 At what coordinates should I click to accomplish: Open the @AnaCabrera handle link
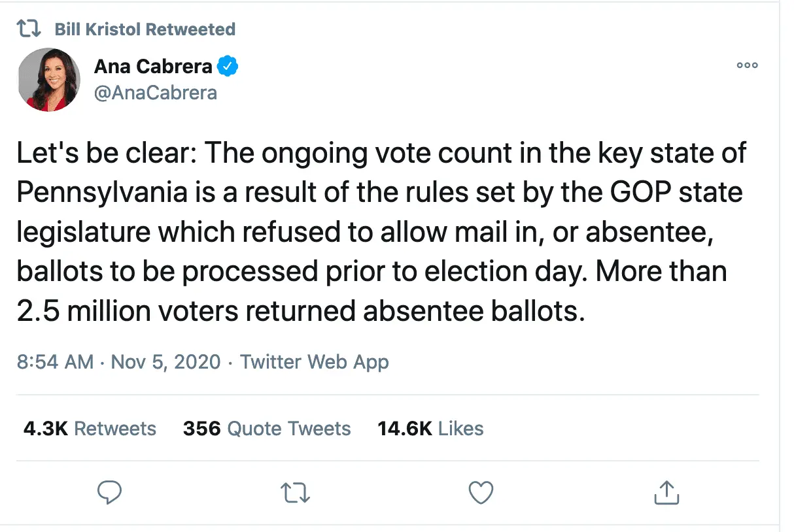pyautogui.click(x=156, y=93)
